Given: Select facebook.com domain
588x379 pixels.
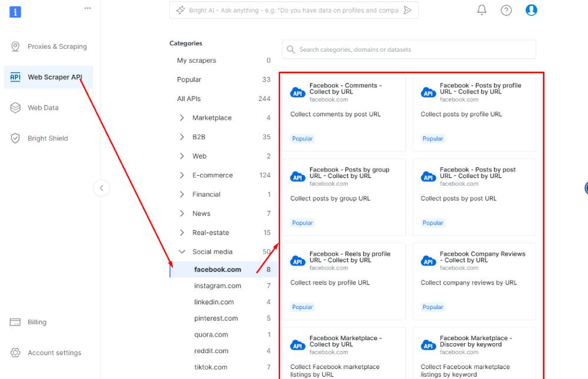Looking at the screenshot, I should tap(223, 270).
